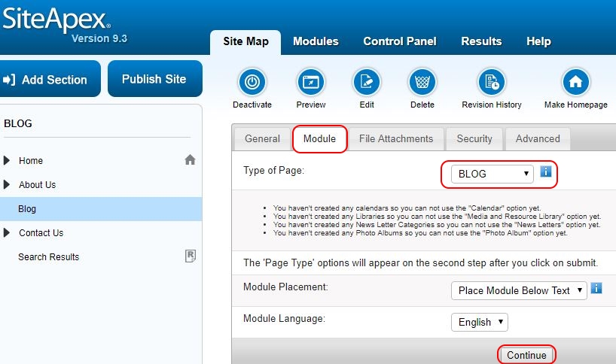Open the Modules top menu
This screenshot has height=364, width=616.
(x=316, y=41)
